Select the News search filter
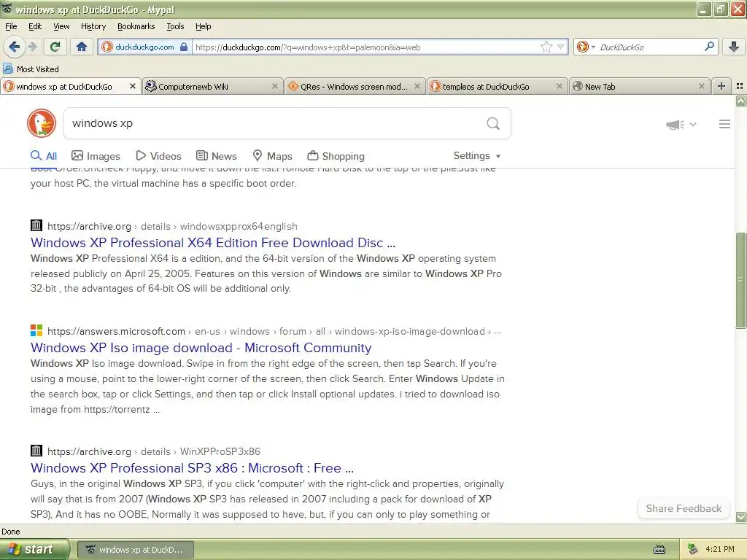This screenshot has width=747, height=560. (216, 156)
